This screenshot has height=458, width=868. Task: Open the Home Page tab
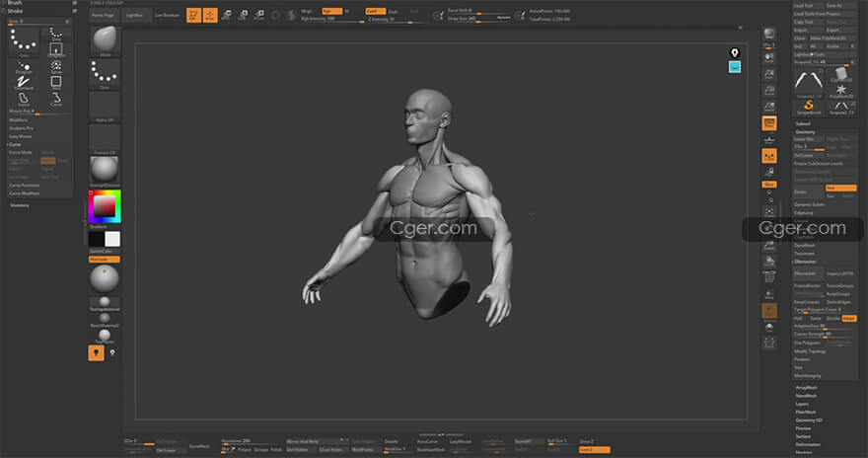click(103, 15)
